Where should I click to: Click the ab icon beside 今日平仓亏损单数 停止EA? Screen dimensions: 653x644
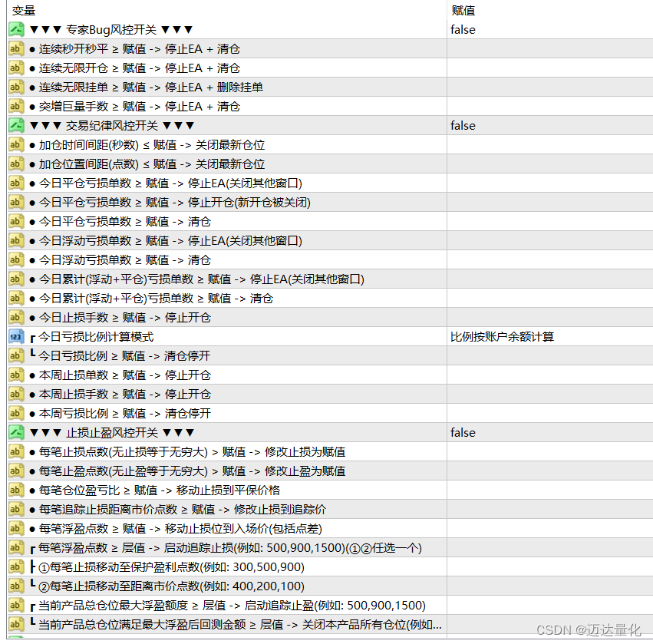16,183
